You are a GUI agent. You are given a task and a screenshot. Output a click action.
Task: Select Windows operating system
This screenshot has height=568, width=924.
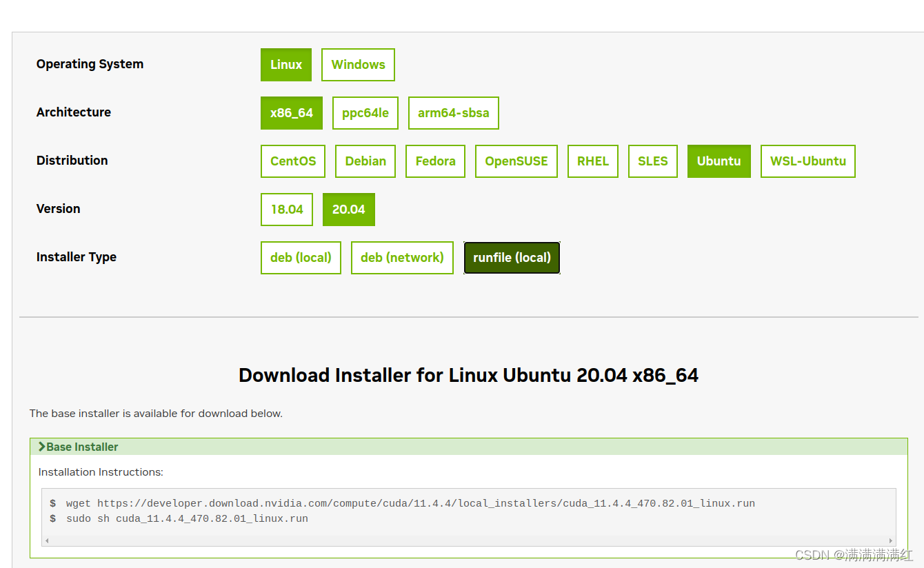[358, 65]
